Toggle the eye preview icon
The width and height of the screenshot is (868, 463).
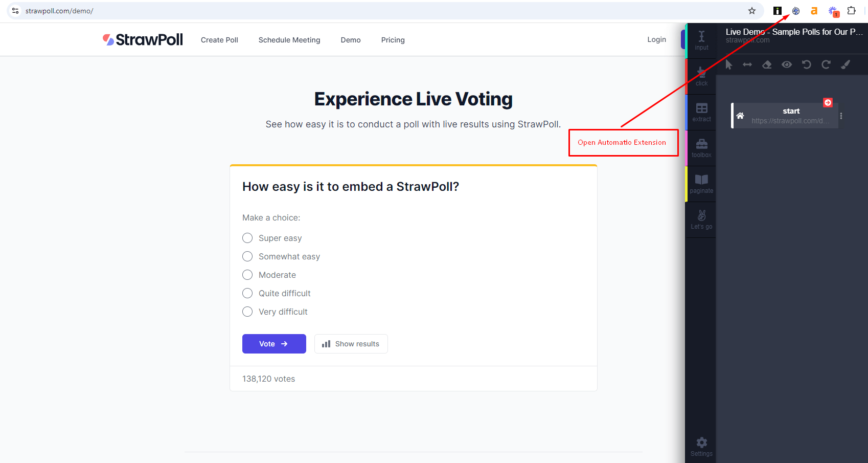click(786, 64)
